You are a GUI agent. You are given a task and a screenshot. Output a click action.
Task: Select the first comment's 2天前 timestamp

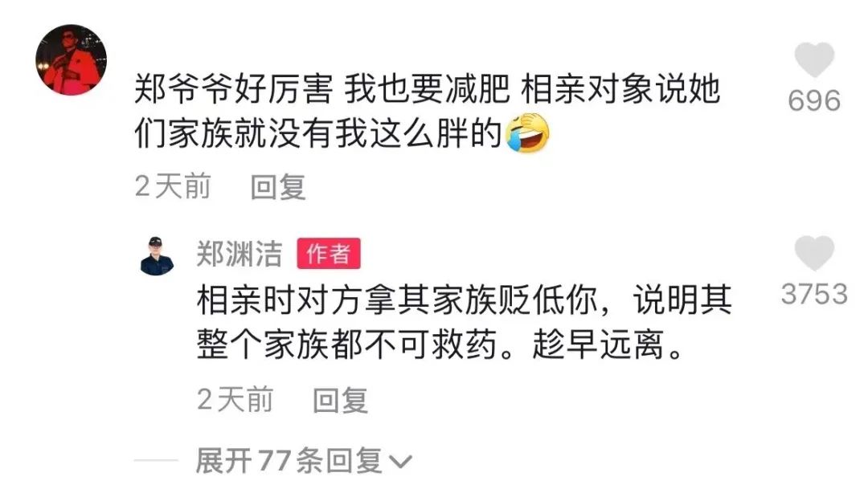pyautogui.click(x=174, y=185)
